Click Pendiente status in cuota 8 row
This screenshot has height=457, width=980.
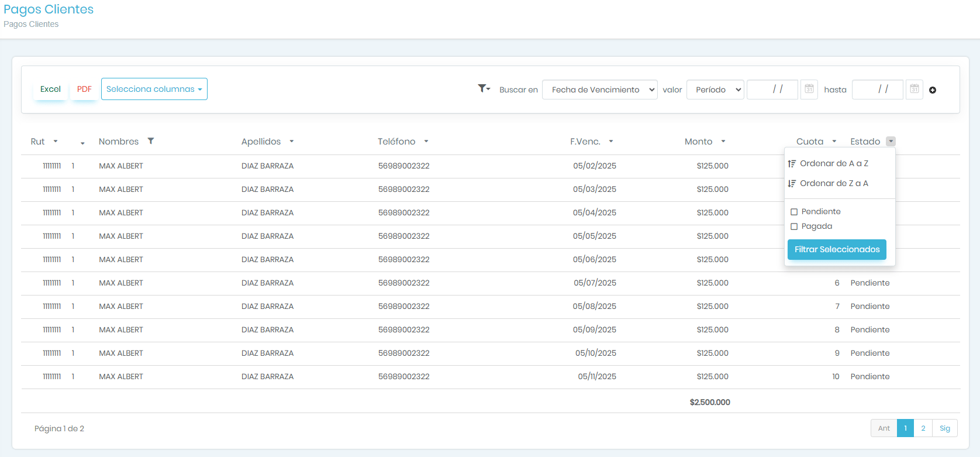point(870,330)
